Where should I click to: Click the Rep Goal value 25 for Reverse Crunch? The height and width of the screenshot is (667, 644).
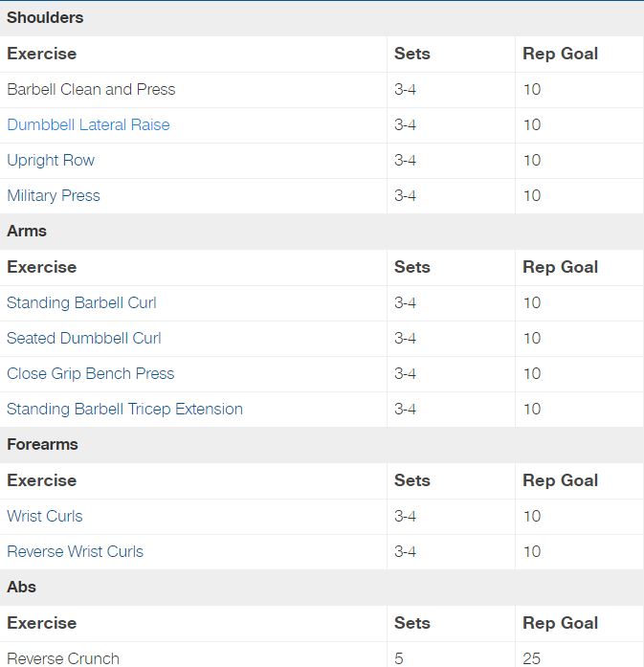coord(532,658)
